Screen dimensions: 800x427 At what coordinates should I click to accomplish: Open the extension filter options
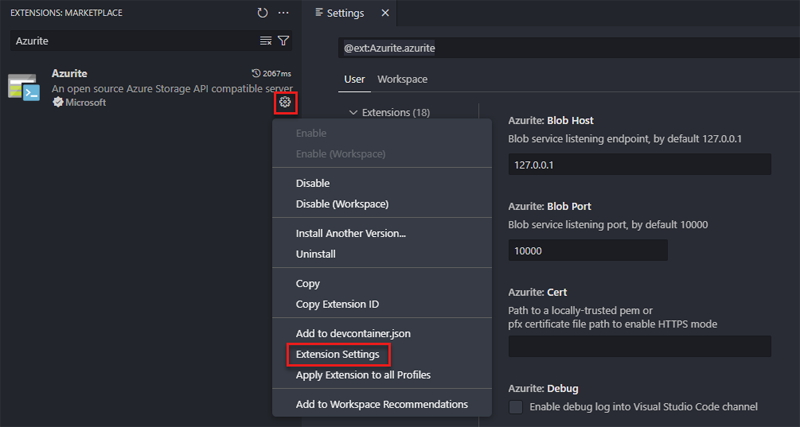pos(284,41)
